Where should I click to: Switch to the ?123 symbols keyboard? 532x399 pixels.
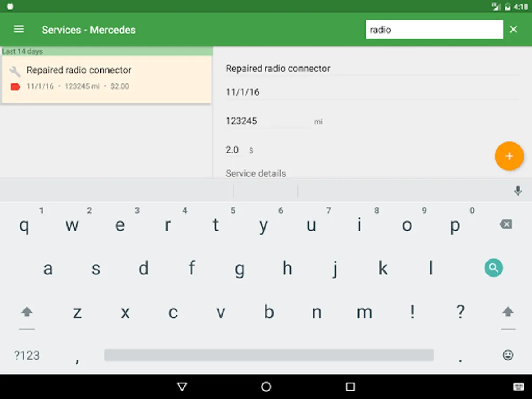tap(27, 355)
